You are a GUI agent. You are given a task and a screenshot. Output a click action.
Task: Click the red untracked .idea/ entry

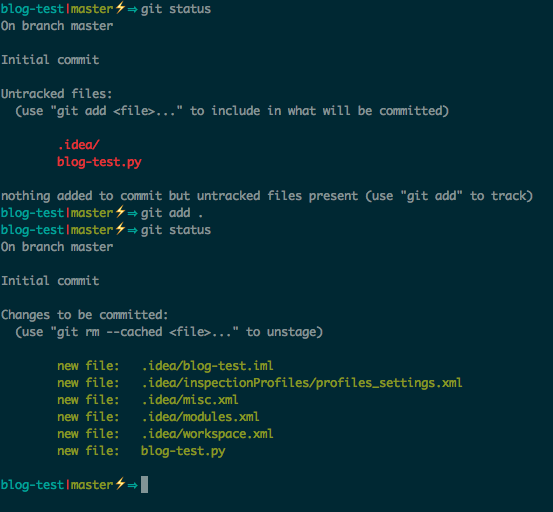(78, 145)
